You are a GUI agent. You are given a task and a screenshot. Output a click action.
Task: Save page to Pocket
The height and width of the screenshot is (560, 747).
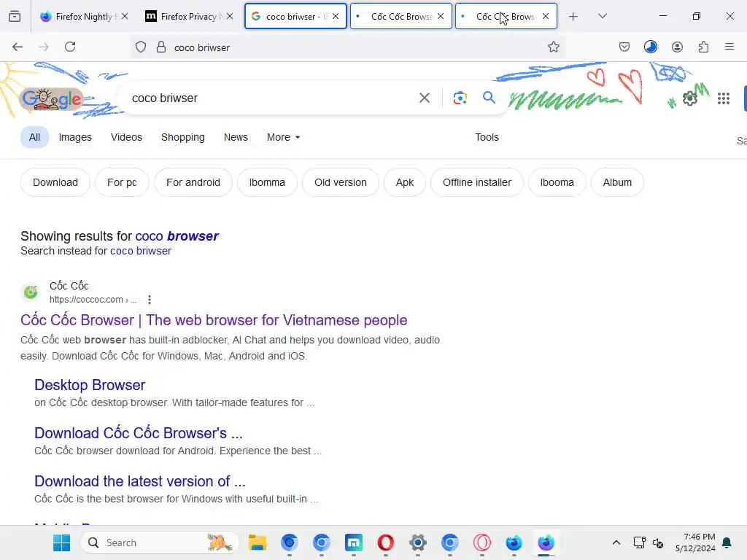[624, 47]
